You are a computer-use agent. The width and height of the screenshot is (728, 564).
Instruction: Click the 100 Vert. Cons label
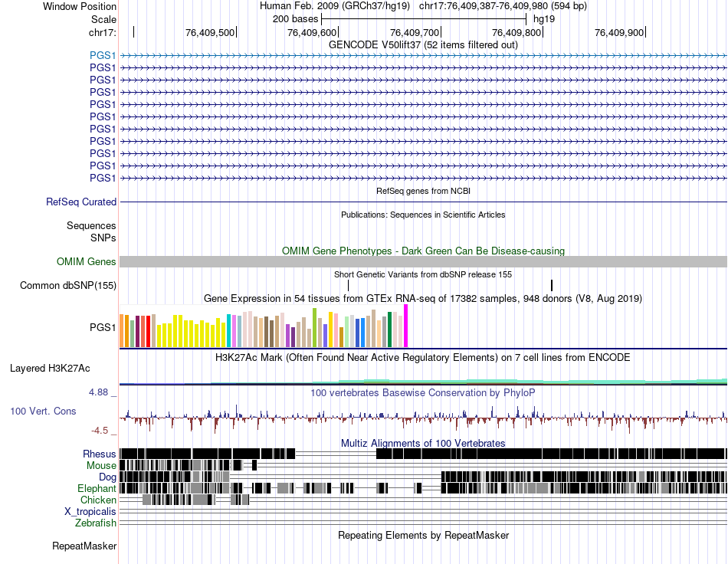(43, 412)
